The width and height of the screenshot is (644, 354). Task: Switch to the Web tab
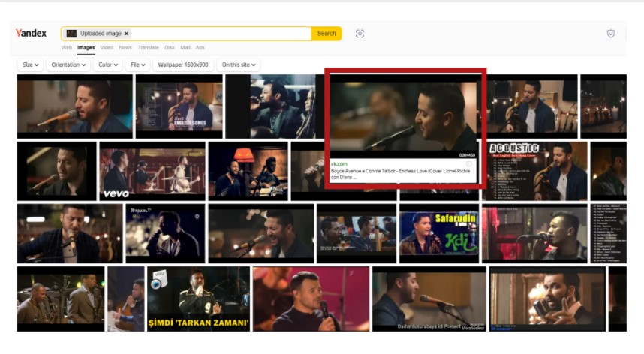click(x=67, y=48)
